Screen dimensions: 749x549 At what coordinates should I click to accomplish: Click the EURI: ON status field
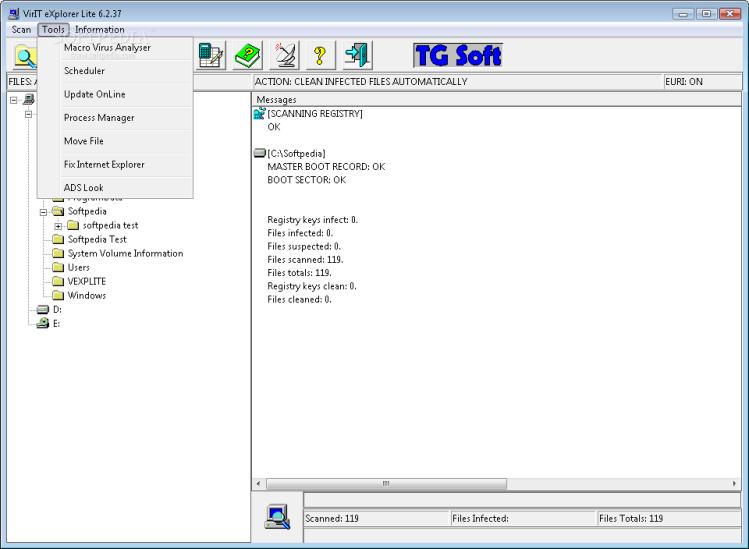pyautogui.click(x=702, y=82)
